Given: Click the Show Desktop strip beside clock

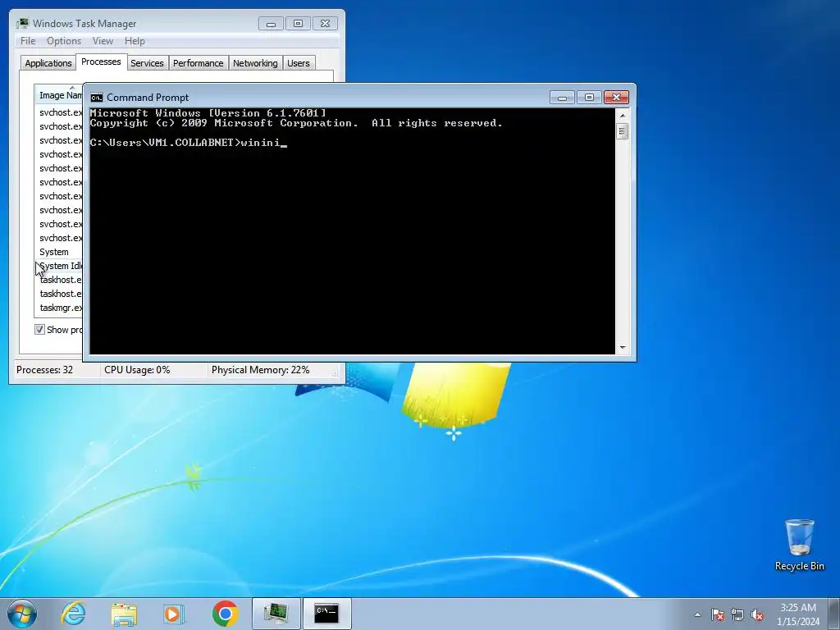Looking at the screenshot, I should [836, 614].
